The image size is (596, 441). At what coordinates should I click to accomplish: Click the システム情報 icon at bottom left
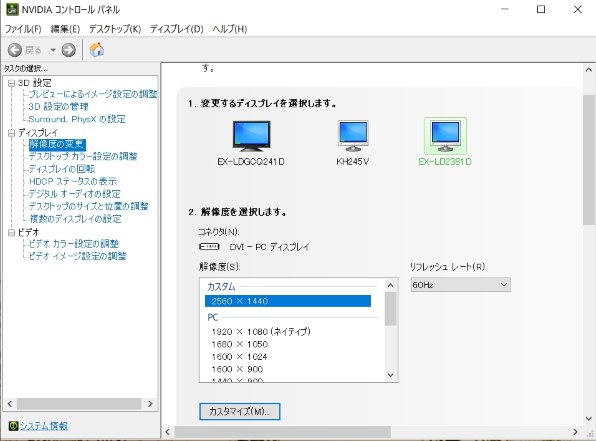[x=13, y=426]
